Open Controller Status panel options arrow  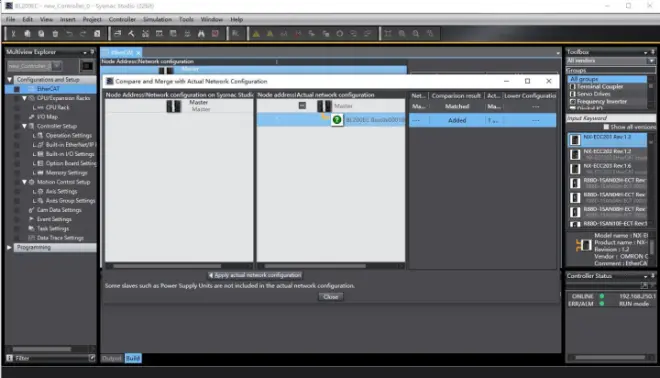646,276
